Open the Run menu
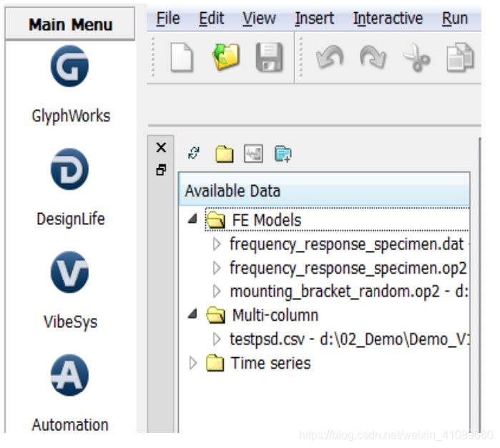The image size is (500, 448). 455,19
